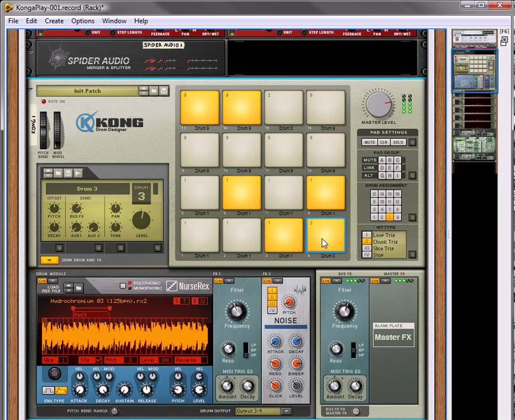Open Drum Output selection dropdown

pyautogui.click(x=286, y=411)
